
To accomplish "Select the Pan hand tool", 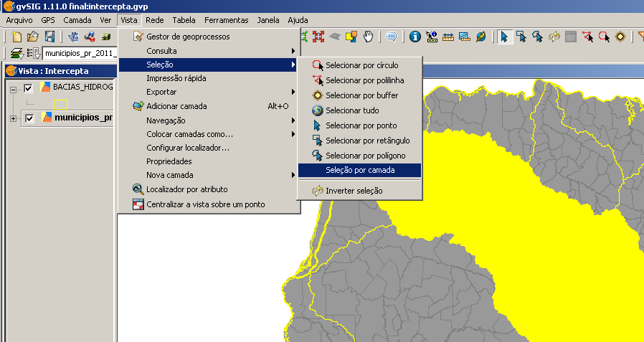I will (369, 37).
